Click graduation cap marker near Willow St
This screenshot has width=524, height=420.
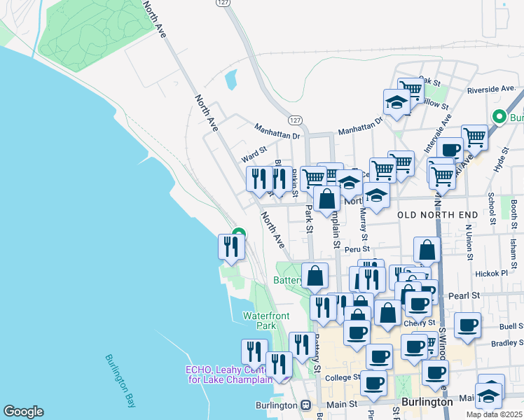(x=397, y=102)
